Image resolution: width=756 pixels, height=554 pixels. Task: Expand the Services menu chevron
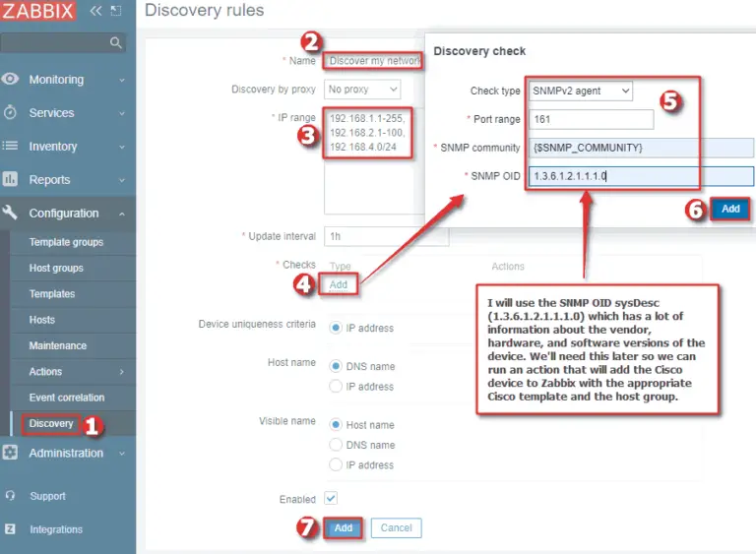pyautogui.click(x=122, y=113)
